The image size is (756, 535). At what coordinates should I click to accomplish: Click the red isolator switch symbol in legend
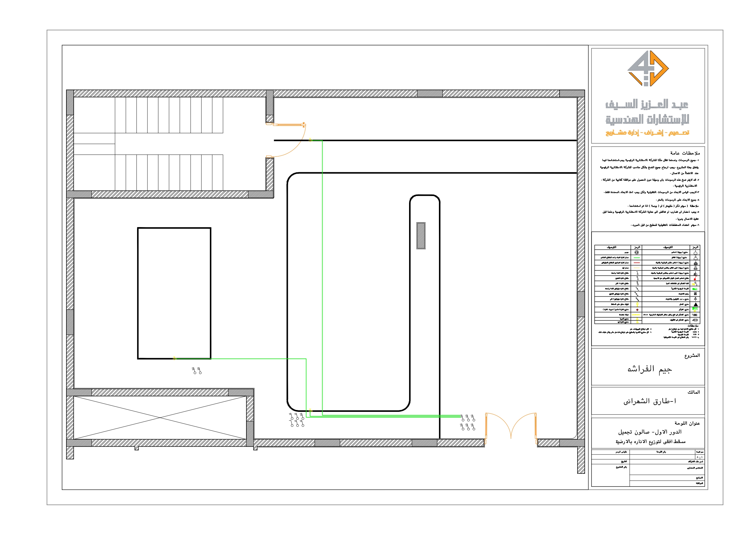(x=695, y=278)
